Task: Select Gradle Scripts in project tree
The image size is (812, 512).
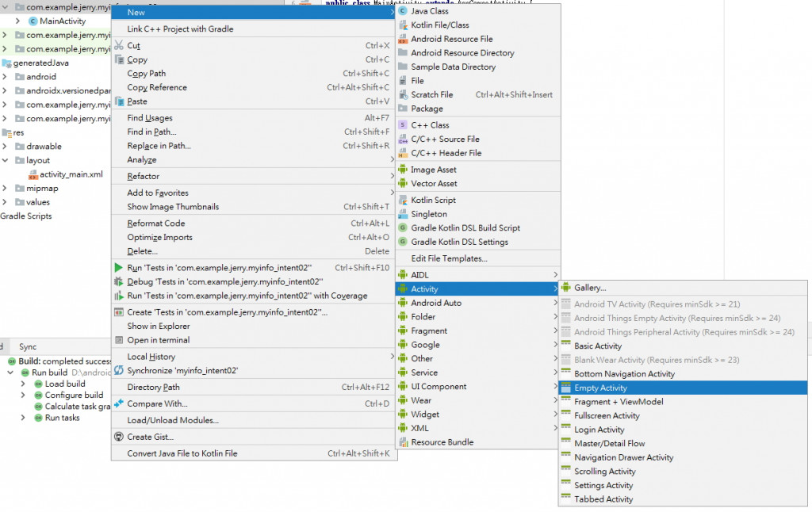Action: point(26,216)
